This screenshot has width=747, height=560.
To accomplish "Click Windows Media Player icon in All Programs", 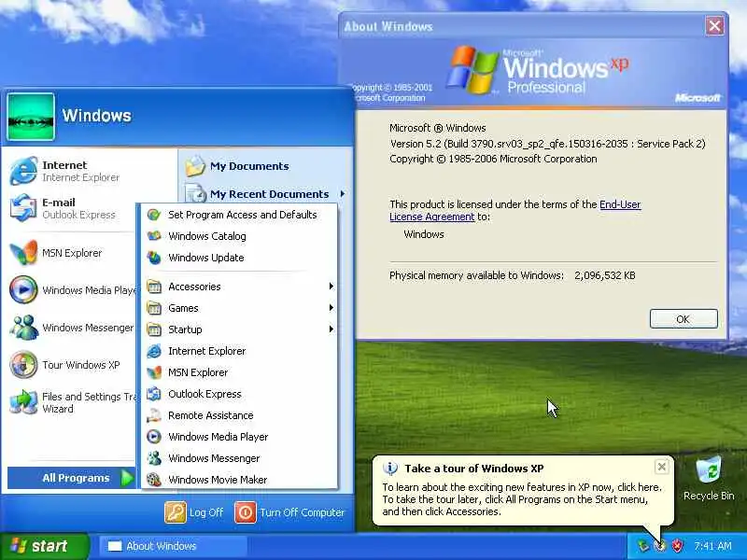I will [154, 437].
